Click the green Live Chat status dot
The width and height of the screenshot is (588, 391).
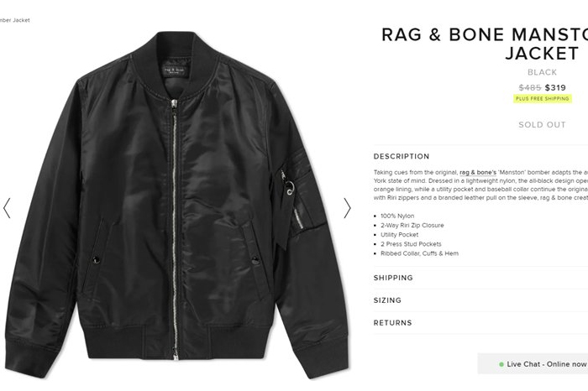(501, 364)
